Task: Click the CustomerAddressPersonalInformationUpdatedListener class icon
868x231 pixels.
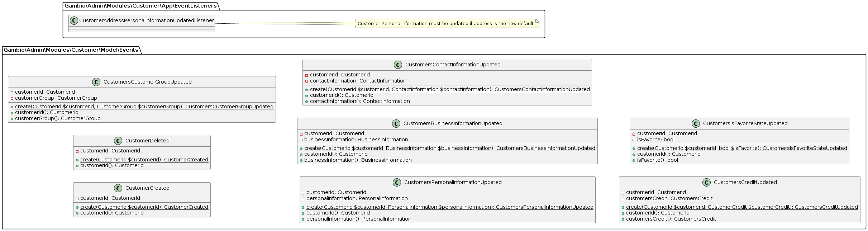Action: point(74,21)
